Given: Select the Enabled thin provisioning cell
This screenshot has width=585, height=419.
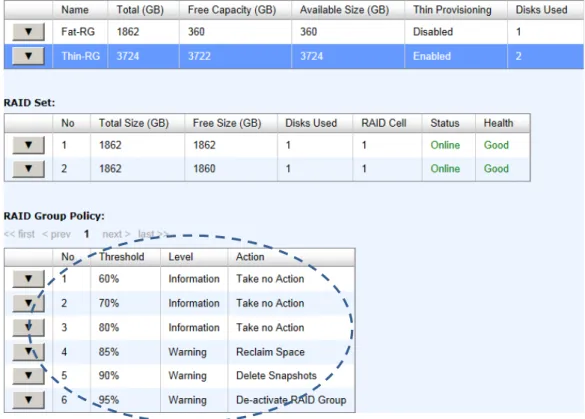Looking at the screenshot, I should click(x=432, y=56).
